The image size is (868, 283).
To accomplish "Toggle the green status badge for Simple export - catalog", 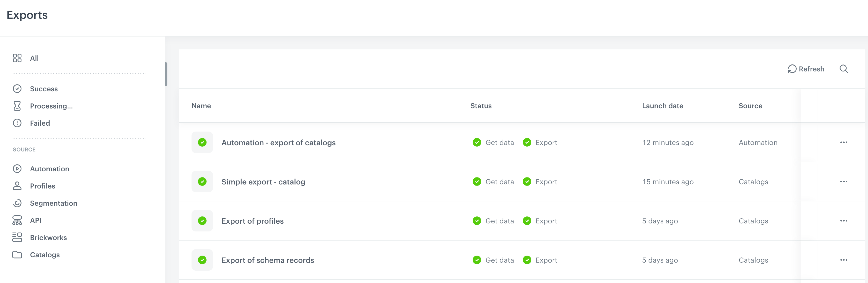I will click(x=202, y=182).
